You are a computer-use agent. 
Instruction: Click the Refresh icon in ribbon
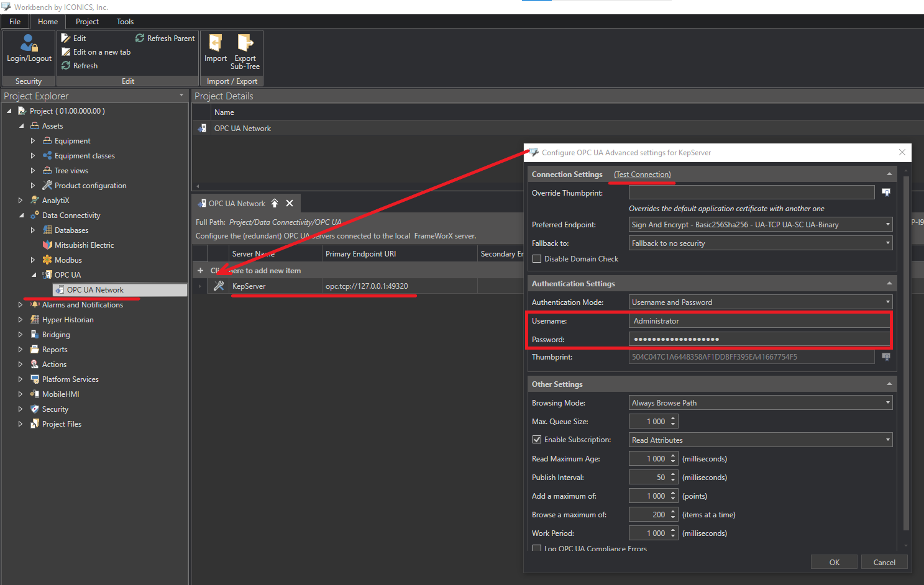point(66,66)
